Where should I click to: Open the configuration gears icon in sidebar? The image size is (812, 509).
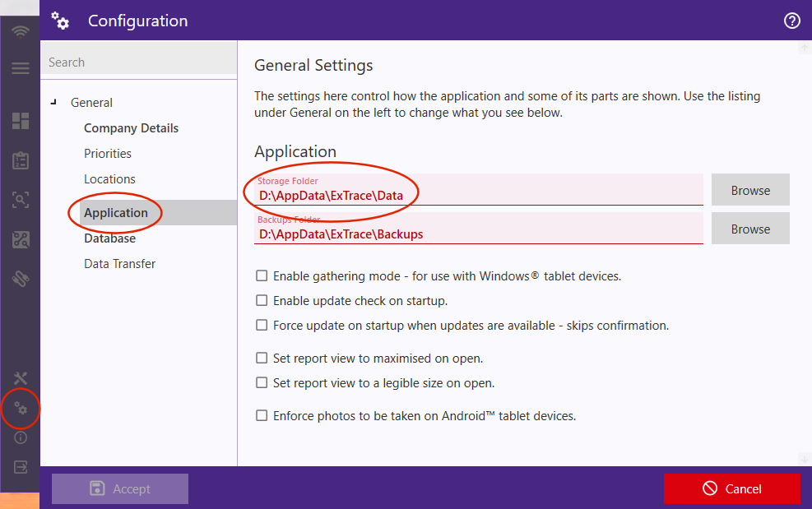coord(21,408)
